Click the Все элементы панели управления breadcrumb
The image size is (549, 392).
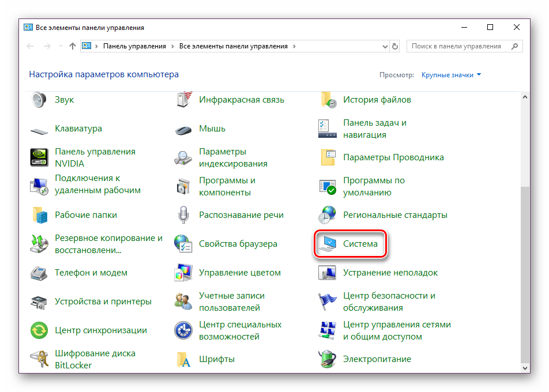tap(233, 46)
